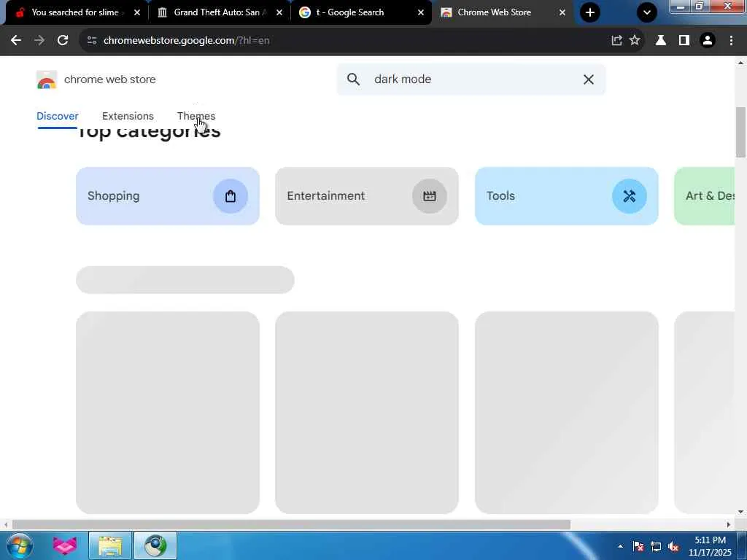The image size is (747, 560).
Task: Click the Chrome taskbar icon
Action: coord(155,545)
